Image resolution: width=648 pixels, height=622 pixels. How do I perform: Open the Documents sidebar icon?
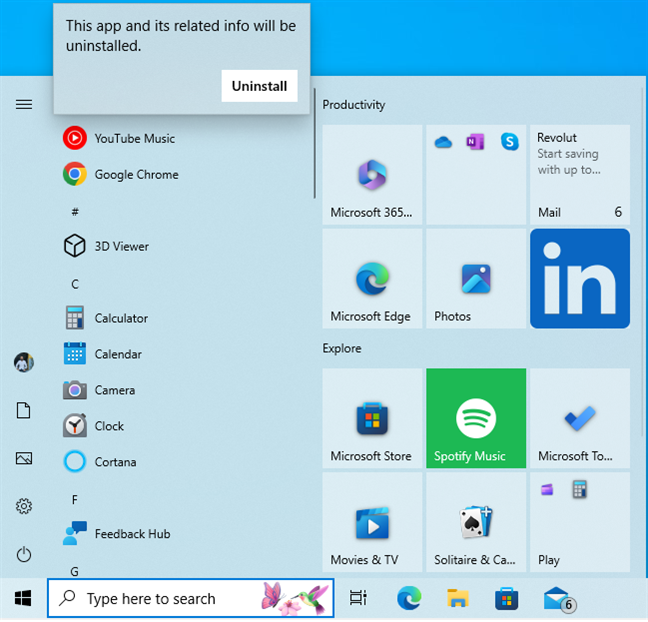24,410
